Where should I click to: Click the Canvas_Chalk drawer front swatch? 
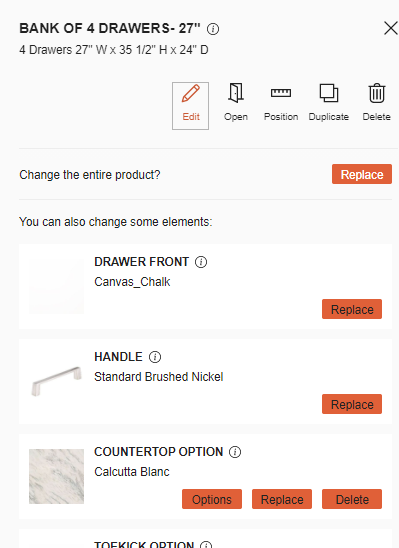56,286
